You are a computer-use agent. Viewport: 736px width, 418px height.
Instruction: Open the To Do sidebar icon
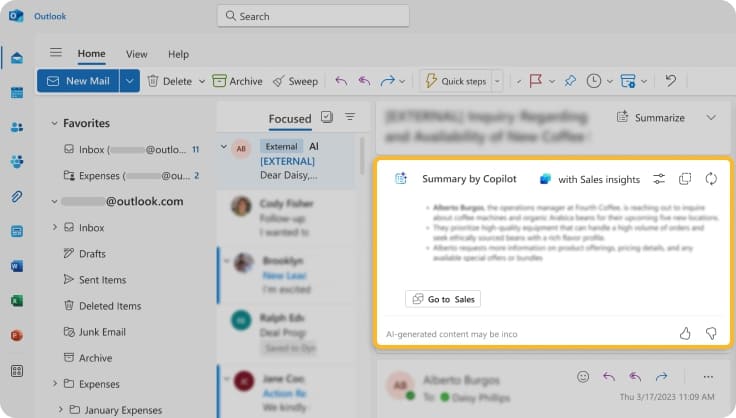pos(17,231)
